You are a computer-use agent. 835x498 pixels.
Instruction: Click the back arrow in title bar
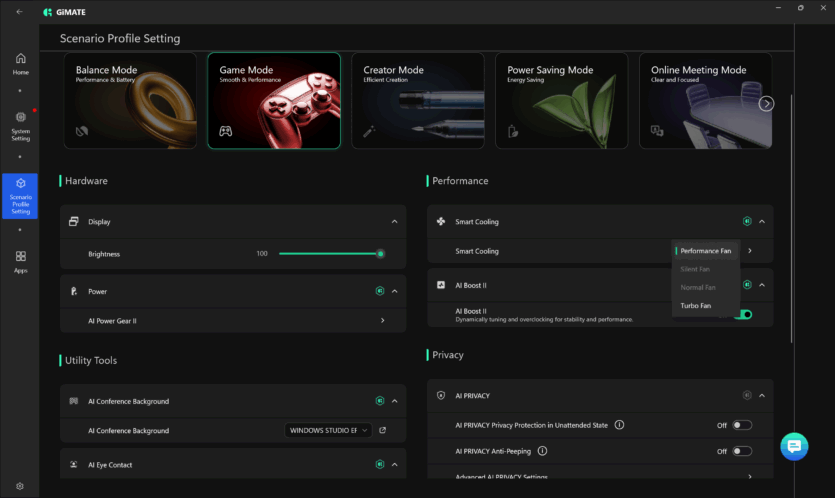pyautogui.click(x=19, y=11)
